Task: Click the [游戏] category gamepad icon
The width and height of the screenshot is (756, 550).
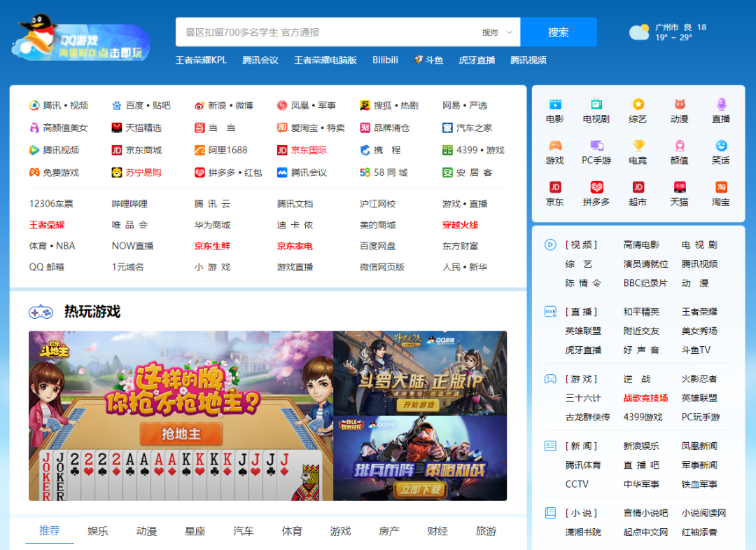Action: (x=550, y=379)
